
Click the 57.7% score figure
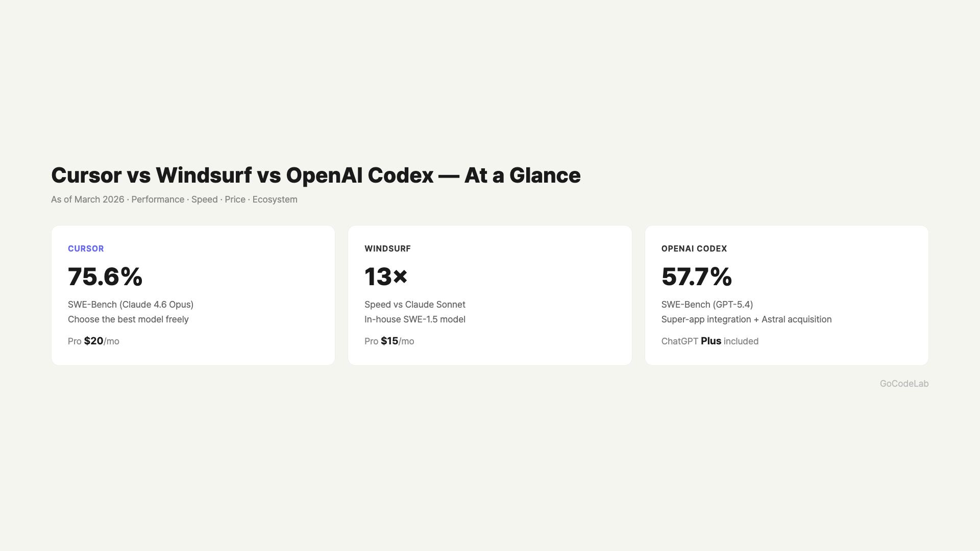(696, 277)
